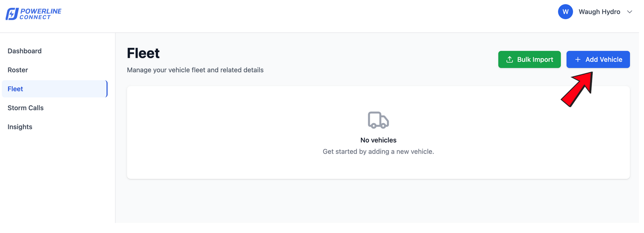This screenshot has width=644, height=233.
Task: Navigate to the Insights page
Action: (20, 127)
